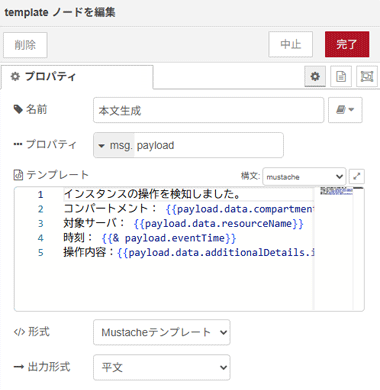Click {{payload.data.resourceName}} in line 3
The height and width of the screenshot is (390, 380).
tap(219, 223)
